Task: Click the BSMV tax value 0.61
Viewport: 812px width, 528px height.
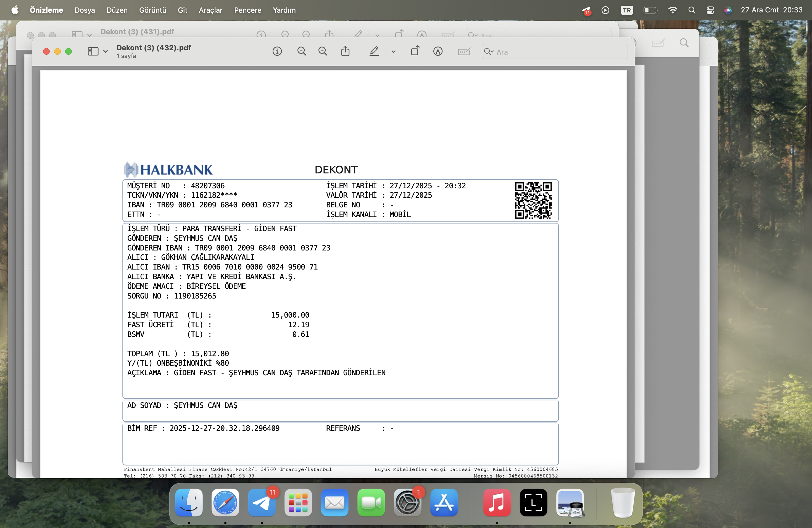Action: point(301,334)
